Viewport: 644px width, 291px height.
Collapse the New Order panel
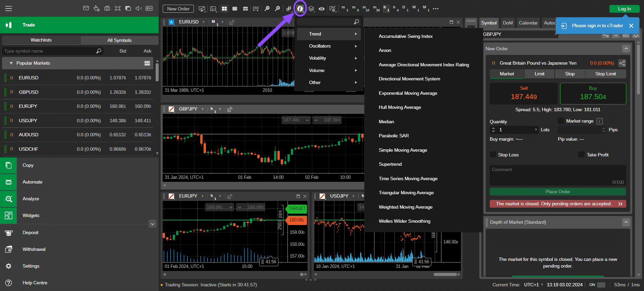click(x=626, y=49)
